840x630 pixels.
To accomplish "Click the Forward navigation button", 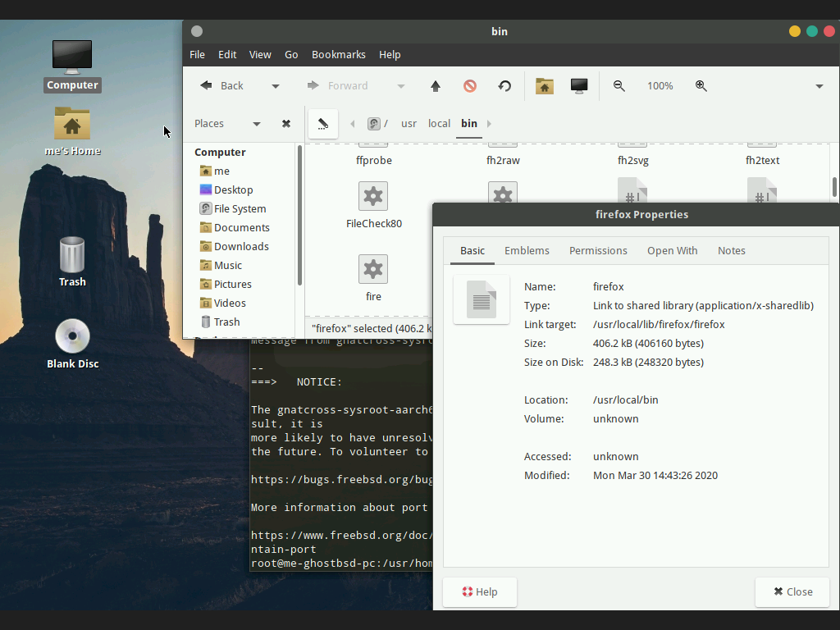I will pyautogui.click(x=337, y=85).
